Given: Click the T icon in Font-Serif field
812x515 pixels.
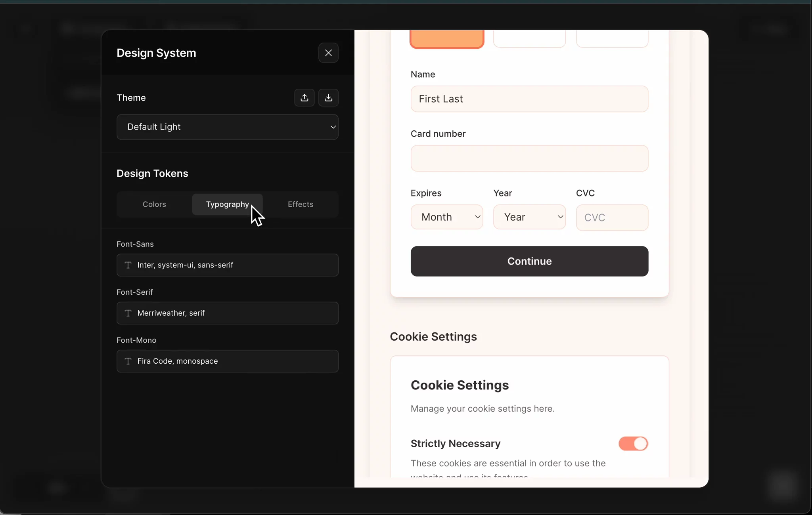Looking at the screenshot, I should click(128, 313).
